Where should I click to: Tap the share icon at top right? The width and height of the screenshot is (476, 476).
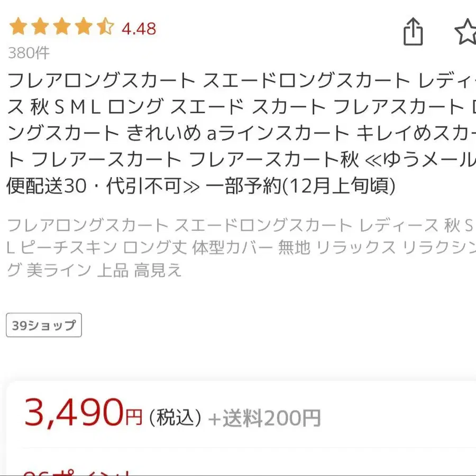414,33
